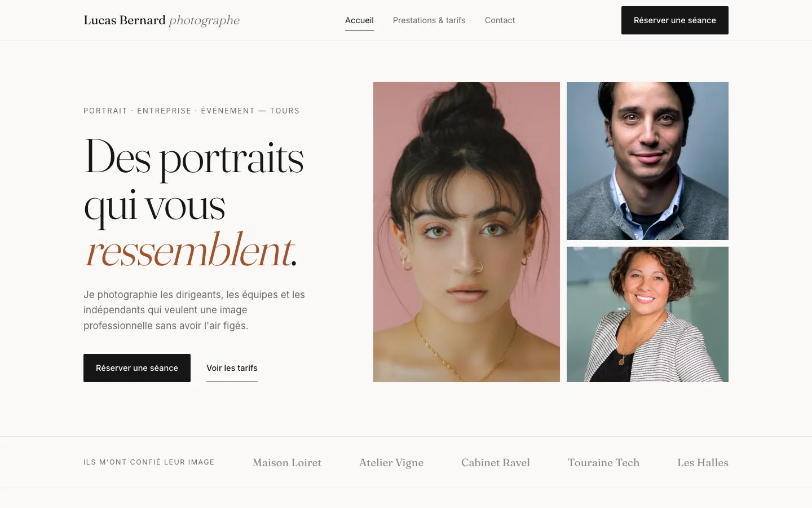Click the Lucas Bernard photographe logo
Viewport: 812px width, 508px height.
tap(161, 20)
